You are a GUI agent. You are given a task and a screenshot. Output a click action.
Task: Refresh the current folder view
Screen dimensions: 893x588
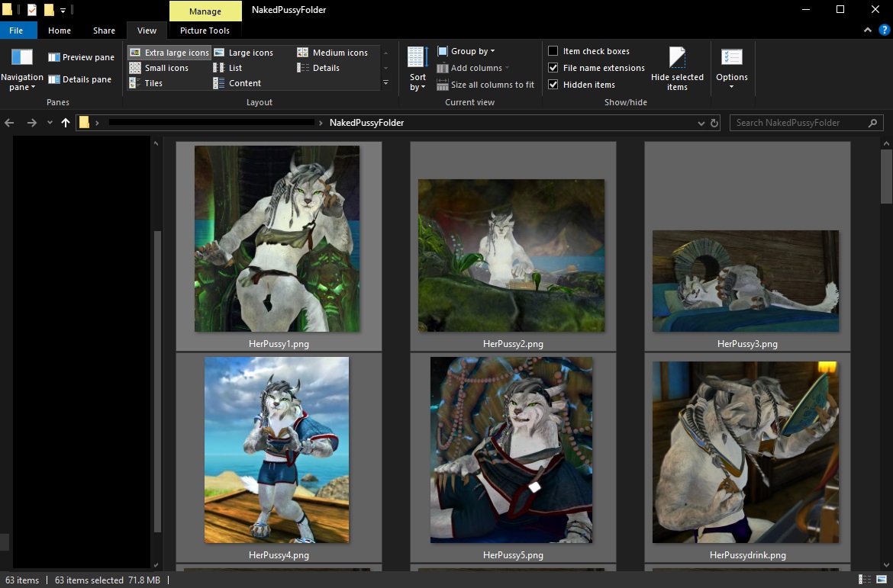(714, 123)
